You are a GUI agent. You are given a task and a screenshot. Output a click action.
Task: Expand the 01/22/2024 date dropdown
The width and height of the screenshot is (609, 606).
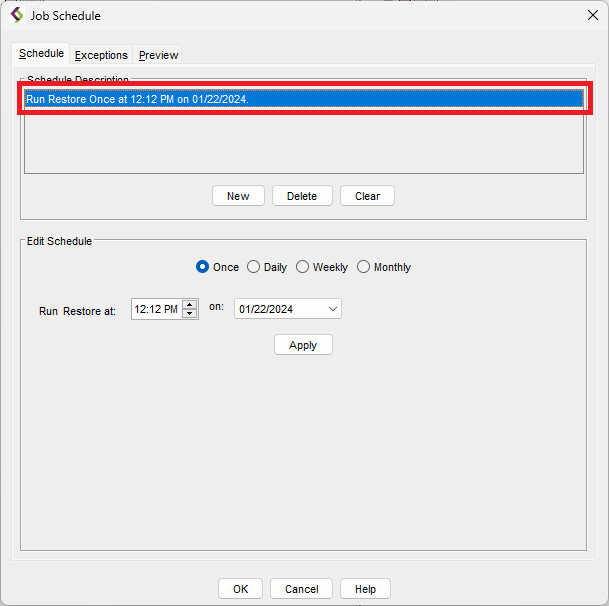[x=333, y=309]
